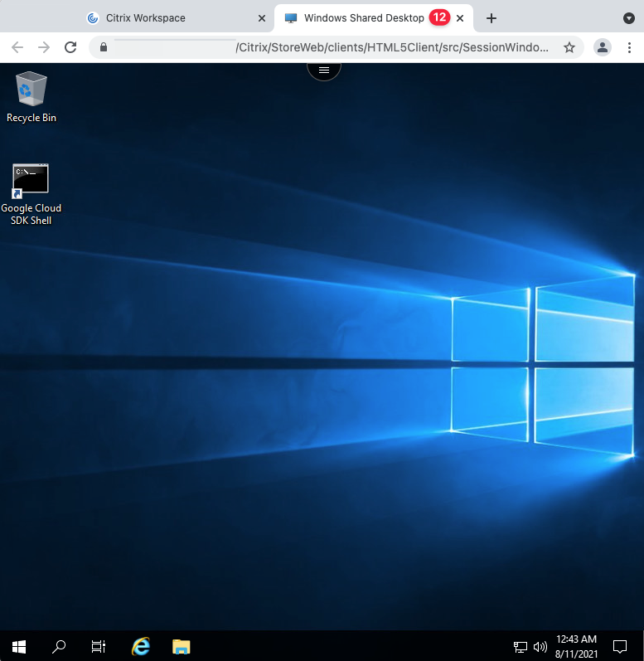Open Chrome's tab search dropdown arrow
This screenshot has height=661, width=644.
[628, 18]
